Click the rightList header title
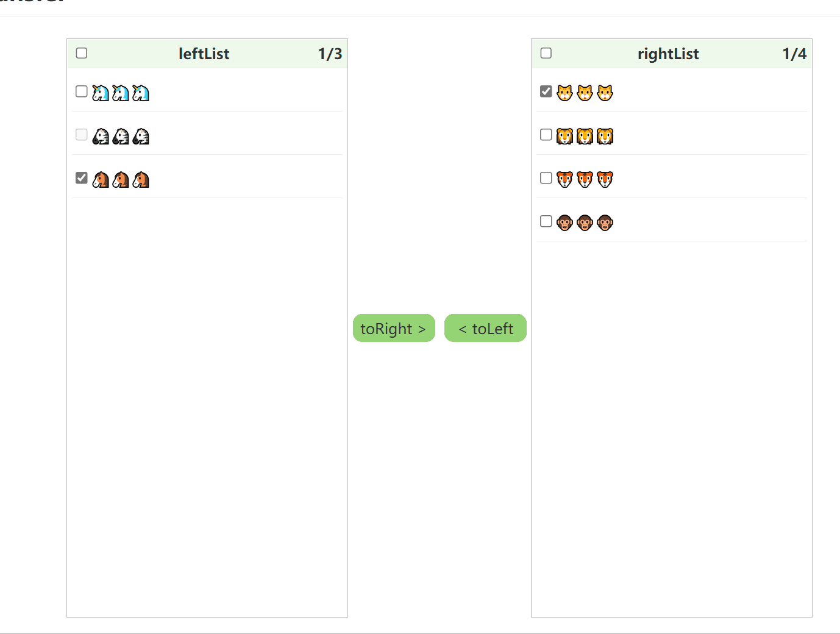This screenshot has height=634, width=840. (668, 54)
